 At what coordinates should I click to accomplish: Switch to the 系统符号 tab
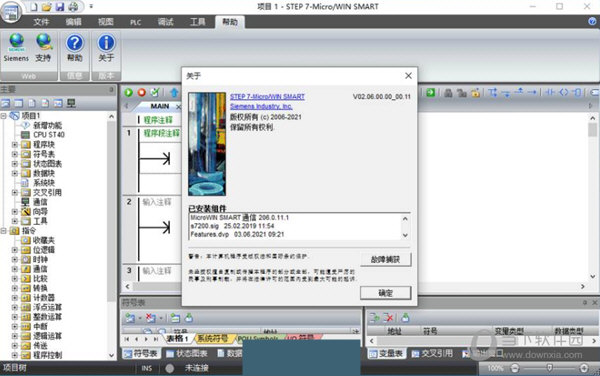coord(213,339)
